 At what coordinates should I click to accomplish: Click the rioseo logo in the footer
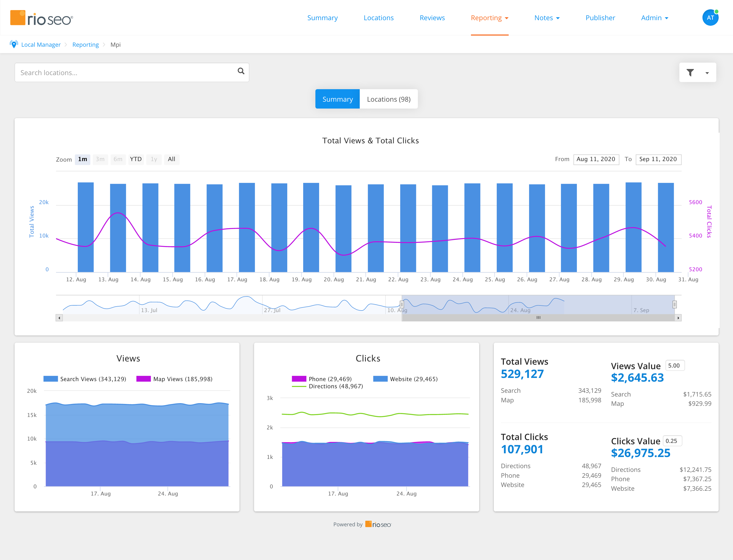tap(378, 524)
